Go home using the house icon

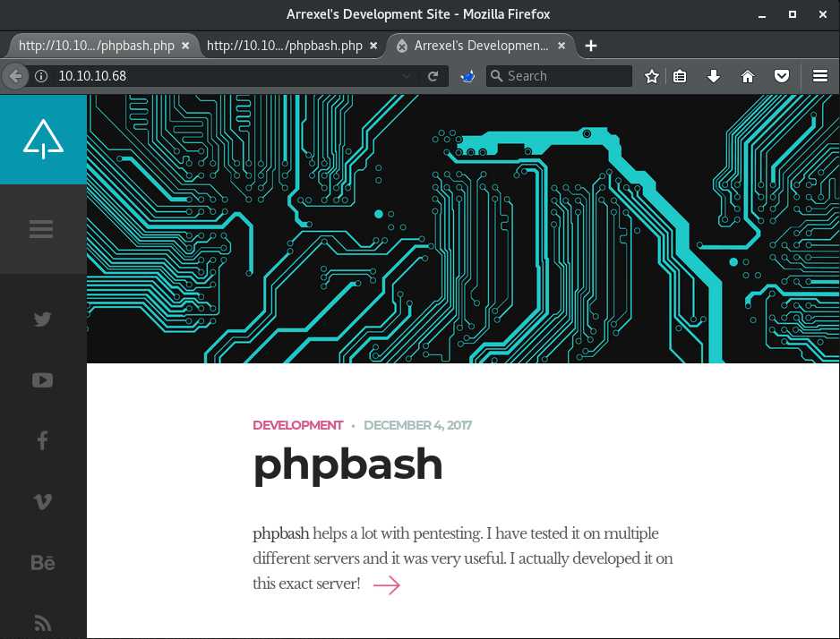tap(748, 76)
